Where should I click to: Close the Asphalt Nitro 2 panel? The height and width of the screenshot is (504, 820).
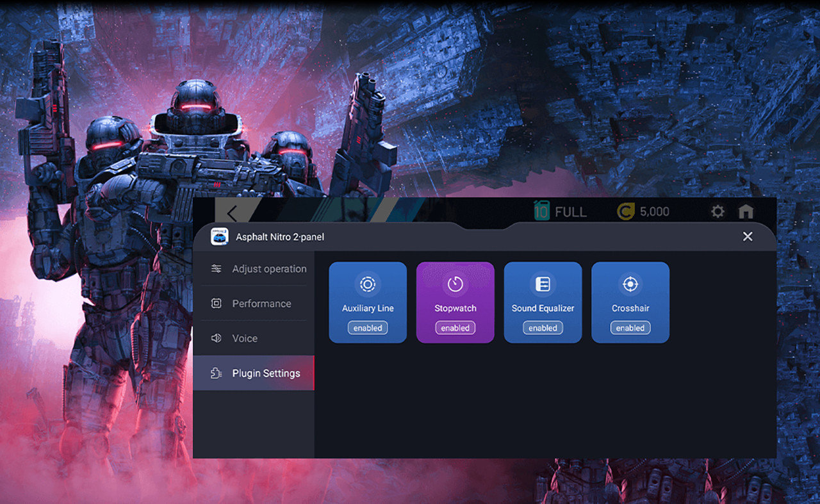click(x=748, y=236)
